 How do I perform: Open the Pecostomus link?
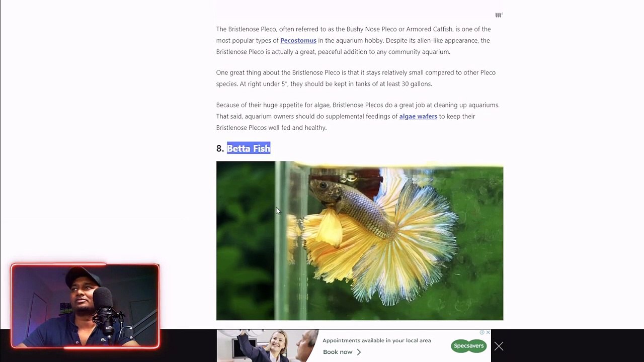tap(298, 41)
